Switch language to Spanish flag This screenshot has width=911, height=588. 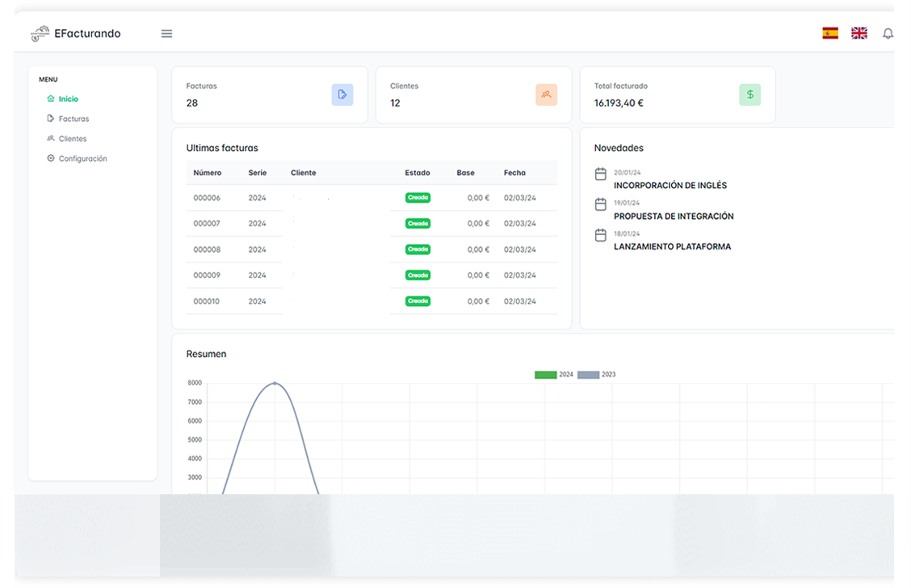830,33
